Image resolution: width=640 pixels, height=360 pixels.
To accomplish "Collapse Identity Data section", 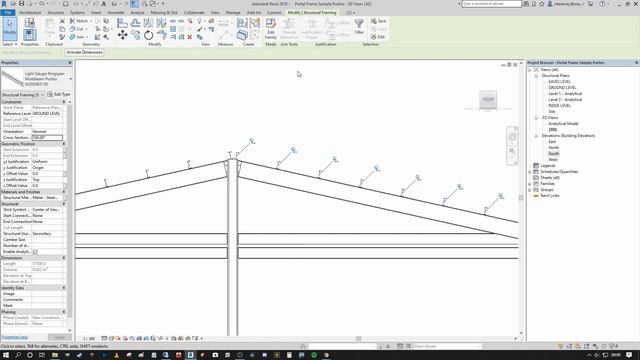I will [64, 288].
